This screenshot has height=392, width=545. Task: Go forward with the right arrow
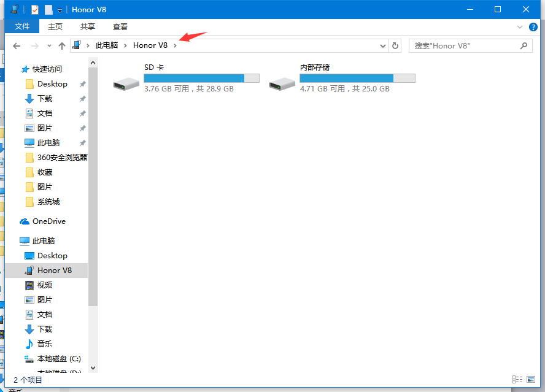[x=35, y=46]
